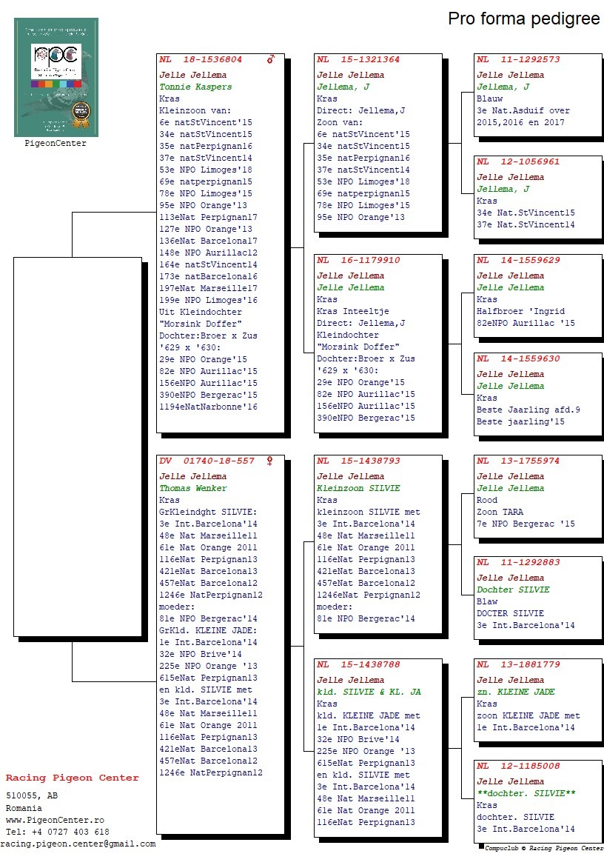Click the PigeonCenter logo image
This screenshot has height=868, width=604.
(x=56, y=78)
